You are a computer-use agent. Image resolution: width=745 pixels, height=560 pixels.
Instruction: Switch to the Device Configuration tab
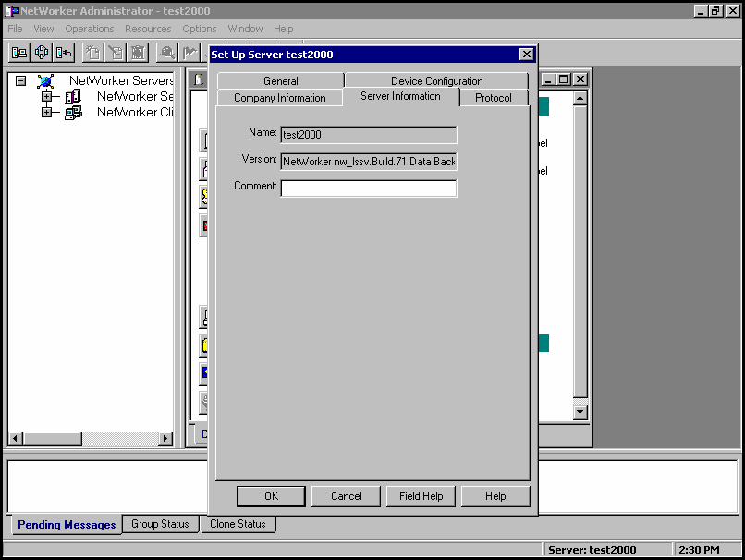pos(436,81)
